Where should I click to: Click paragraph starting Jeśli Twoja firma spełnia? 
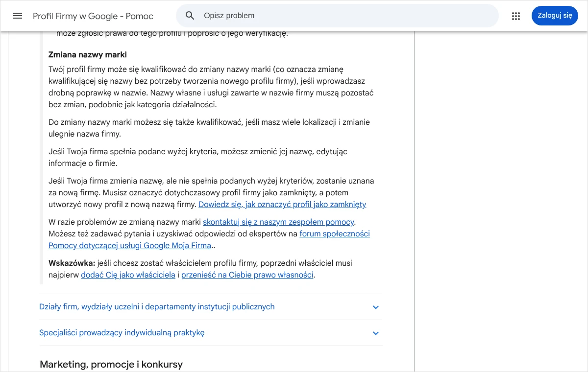coord(198,158)
